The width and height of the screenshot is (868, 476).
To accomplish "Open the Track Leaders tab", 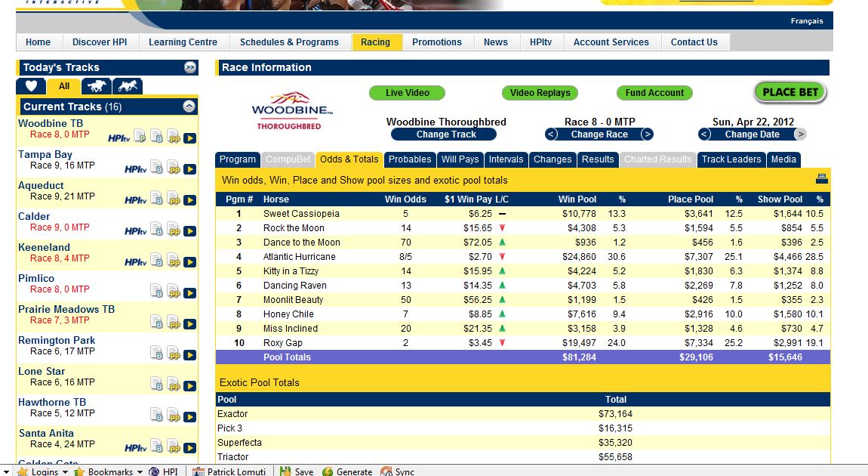I will click(731, 159).
